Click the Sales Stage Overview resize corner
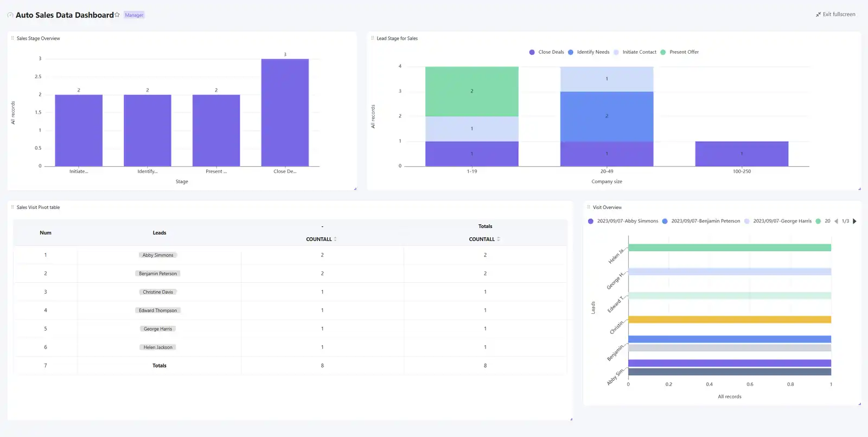 coord(355,188)
